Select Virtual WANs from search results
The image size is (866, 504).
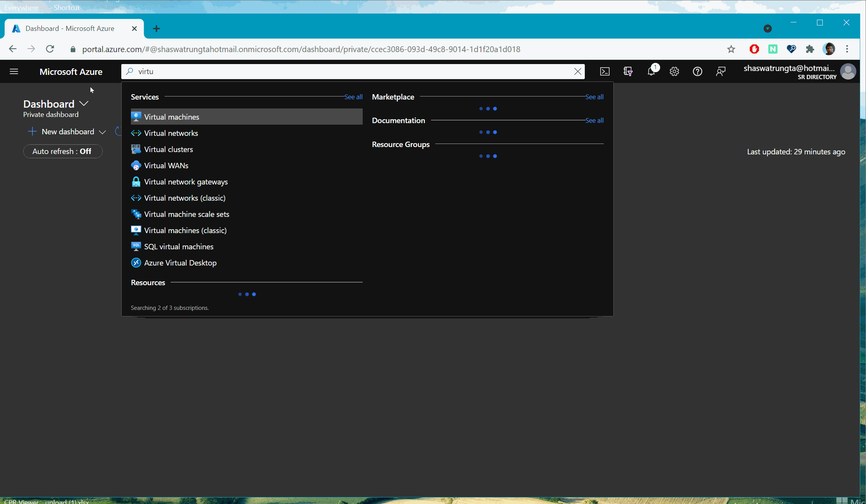click(x=246, y=166)
